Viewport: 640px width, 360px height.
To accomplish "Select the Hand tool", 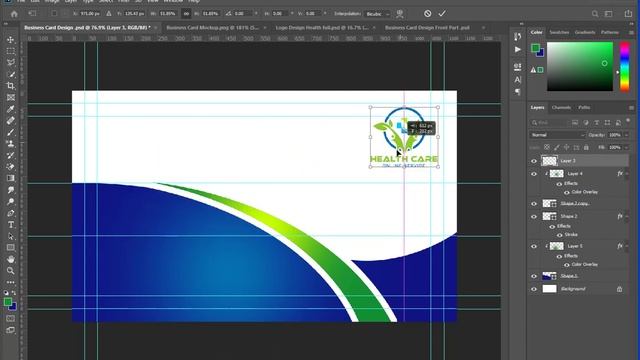I will pos(11,259).
